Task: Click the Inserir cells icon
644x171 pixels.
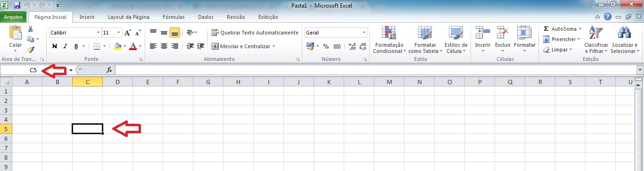Action: [x=483, y=33]
